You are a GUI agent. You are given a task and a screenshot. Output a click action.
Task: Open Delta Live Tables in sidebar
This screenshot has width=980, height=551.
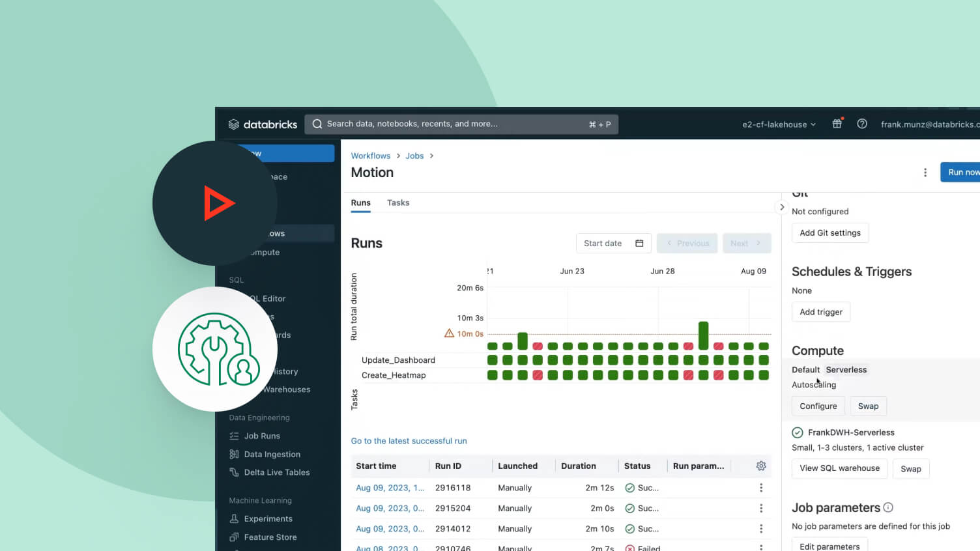click(276, 472)
